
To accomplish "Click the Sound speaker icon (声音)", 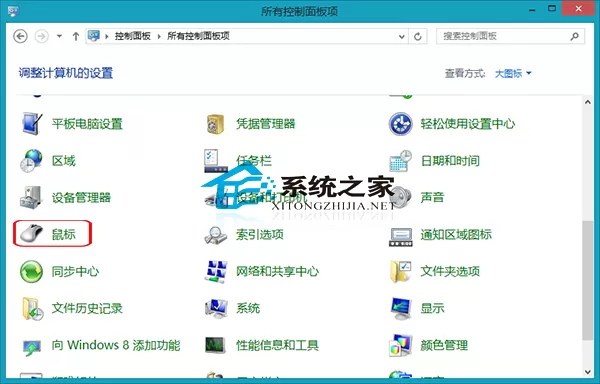I will click(401, 197).
